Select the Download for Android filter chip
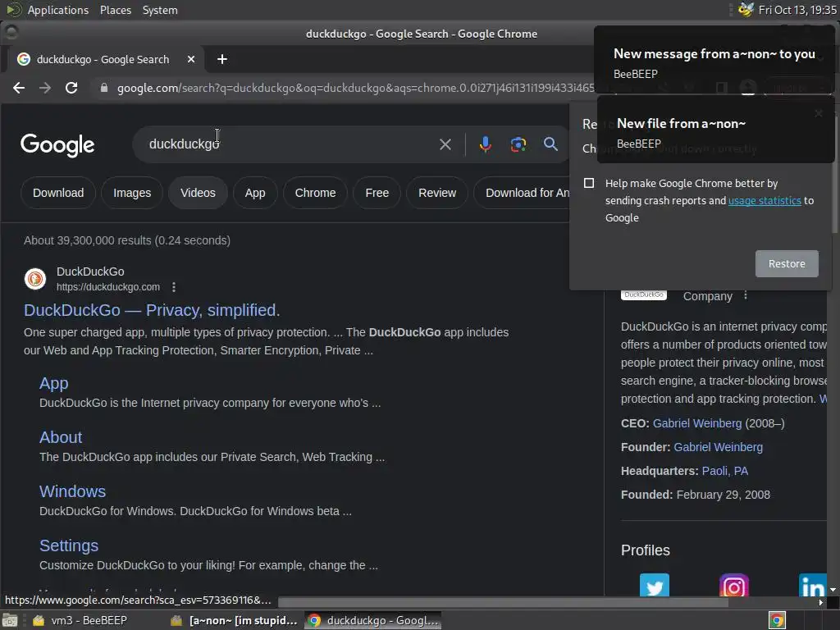840x630 pixels. [522, 193]
